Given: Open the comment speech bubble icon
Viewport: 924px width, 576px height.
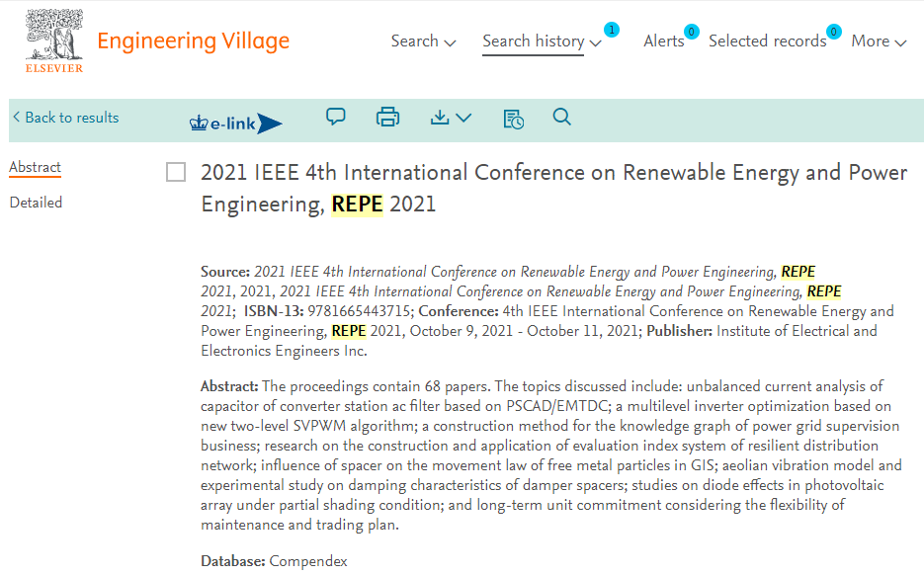Looking at the screenshot, I should (336, 117).
